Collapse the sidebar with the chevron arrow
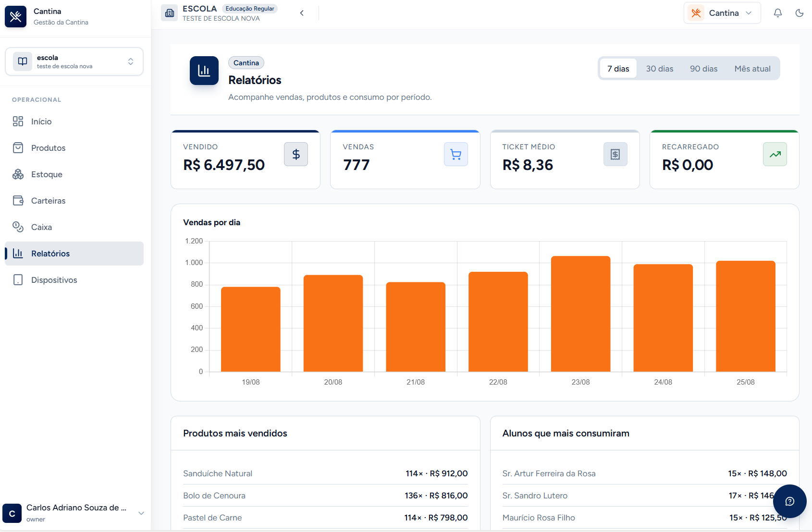812x532 pixels. click(302, 13)
